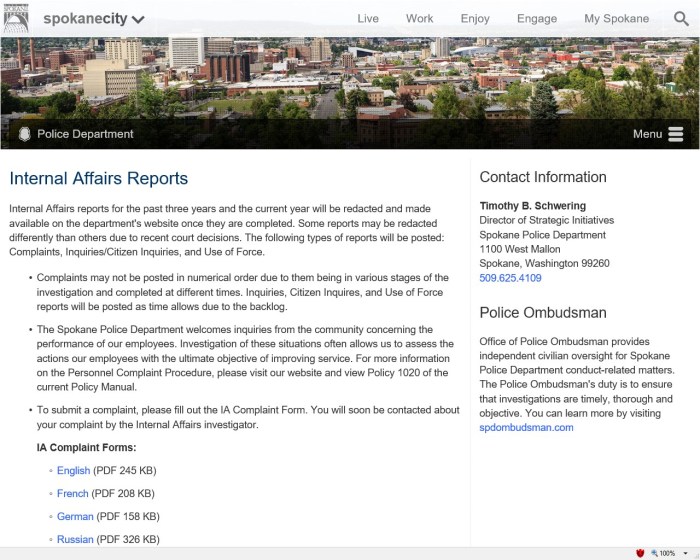Click the Police Ombudsman heading
This screenshot has width=700, height=560.
click(543, 313)
